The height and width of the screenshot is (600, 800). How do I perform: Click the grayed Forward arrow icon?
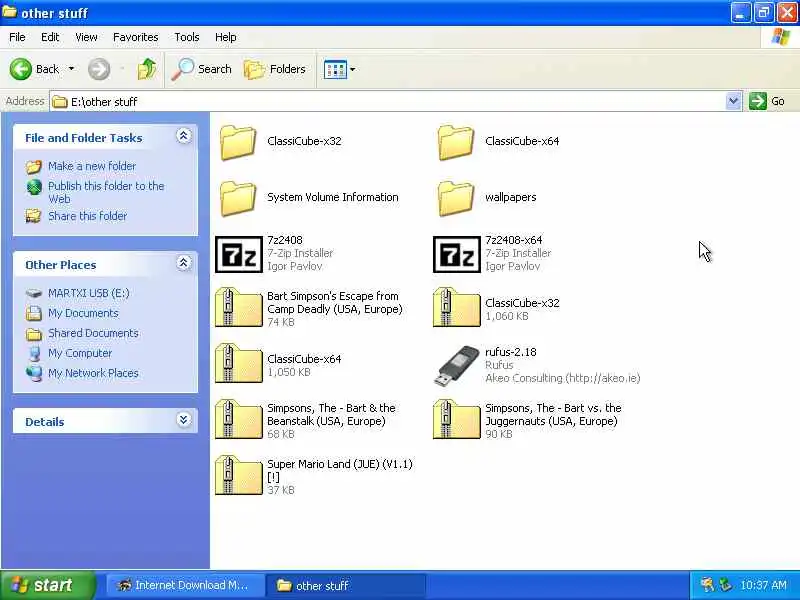click(x=98, y=69)
